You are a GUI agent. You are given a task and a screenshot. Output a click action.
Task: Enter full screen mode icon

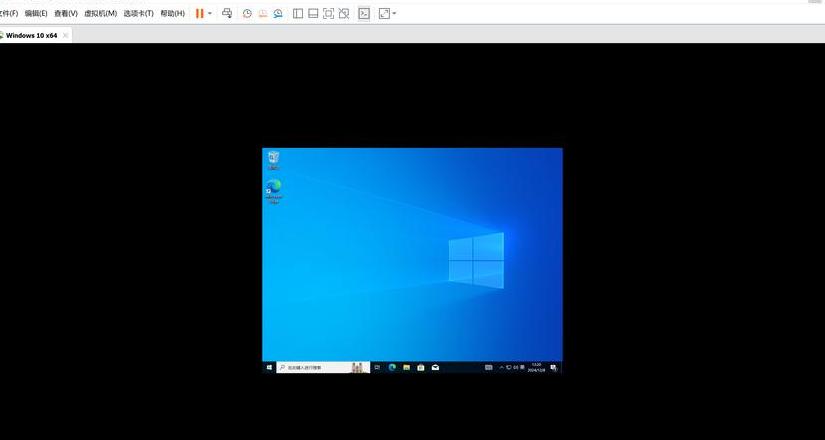pyautogui.click(x=328, y=14)
